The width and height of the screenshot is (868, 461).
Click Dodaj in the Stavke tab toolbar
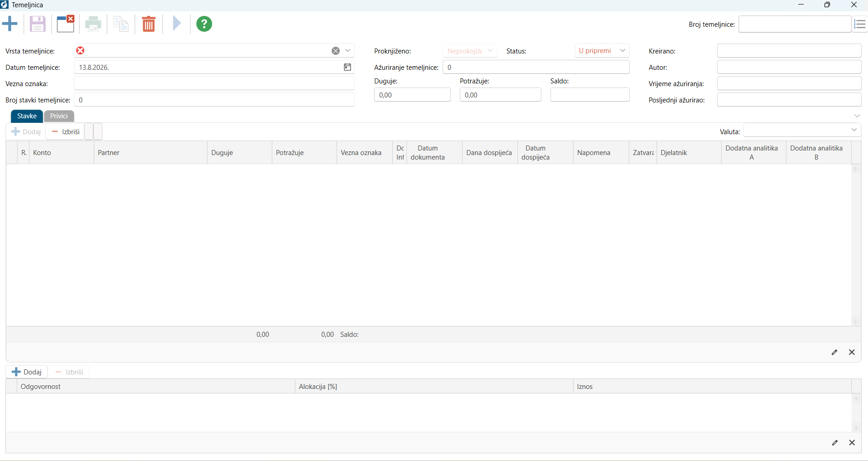pos(26,131)
